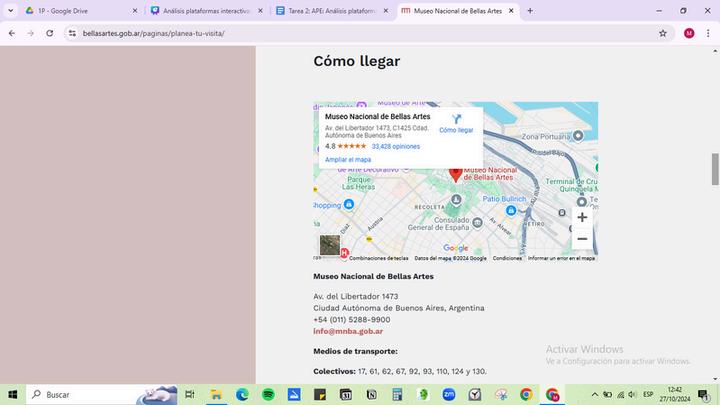Screen dimensions: 720x405
Task: Click the info@mnba.gob.ar email link
Action: tap(348, 331)
